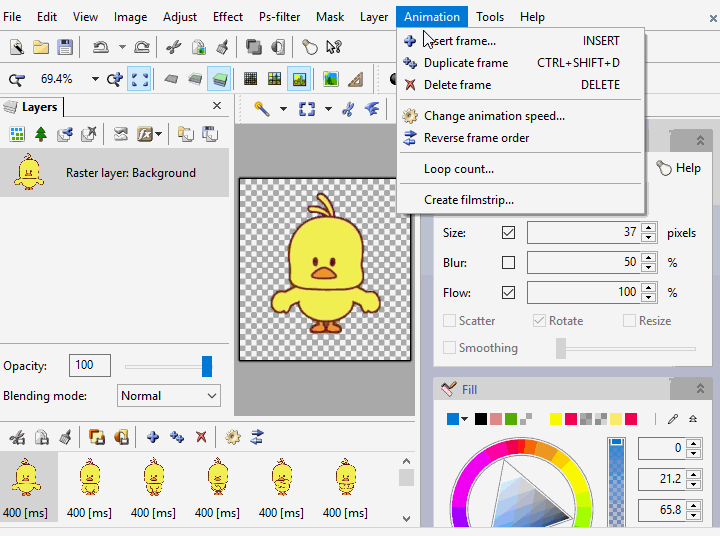Choose Insert frame from Animation menu
720x536 pixels.
tap(521, 41)
